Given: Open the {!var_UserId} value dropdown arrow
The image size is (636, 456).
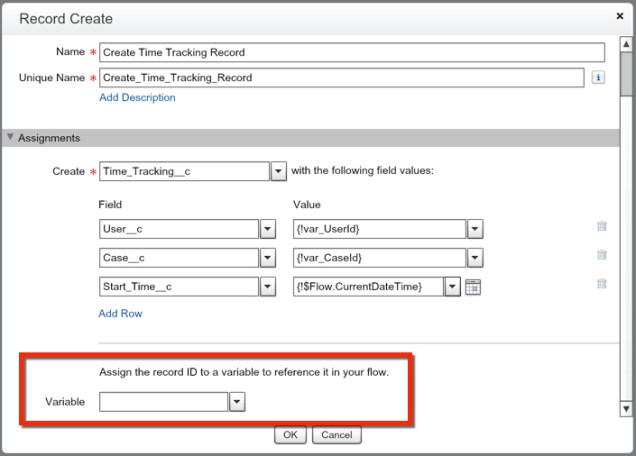Looking at the screenshot, I should click(475, 229).
